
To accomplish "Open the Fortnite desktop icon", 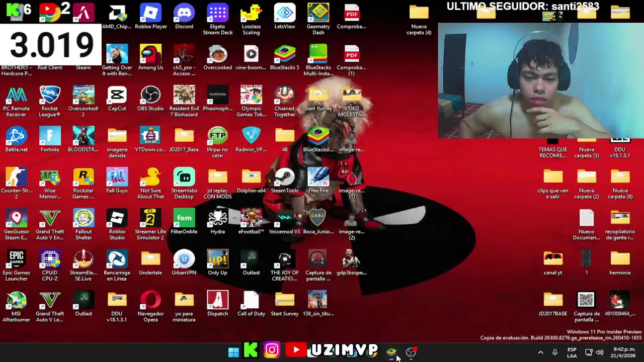I will click(50, 140).
